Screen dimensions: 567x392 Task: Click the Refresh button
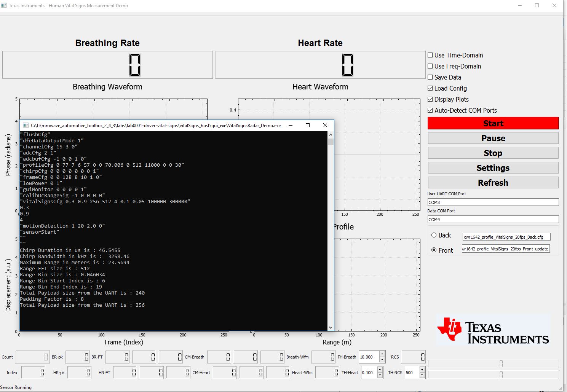click(x=493, y=183)
